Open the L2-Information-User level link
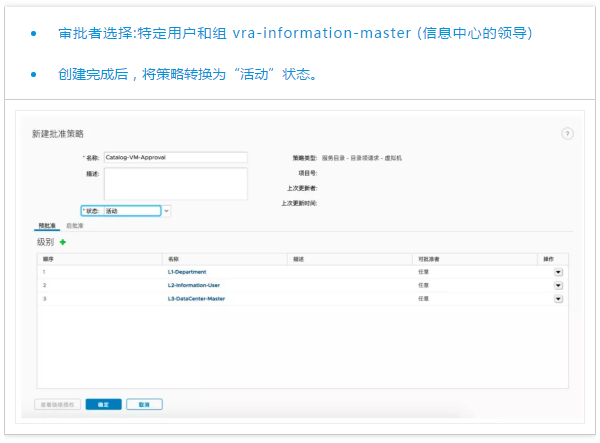This screenshot has width=600, height=443. (x=193, y=285)
